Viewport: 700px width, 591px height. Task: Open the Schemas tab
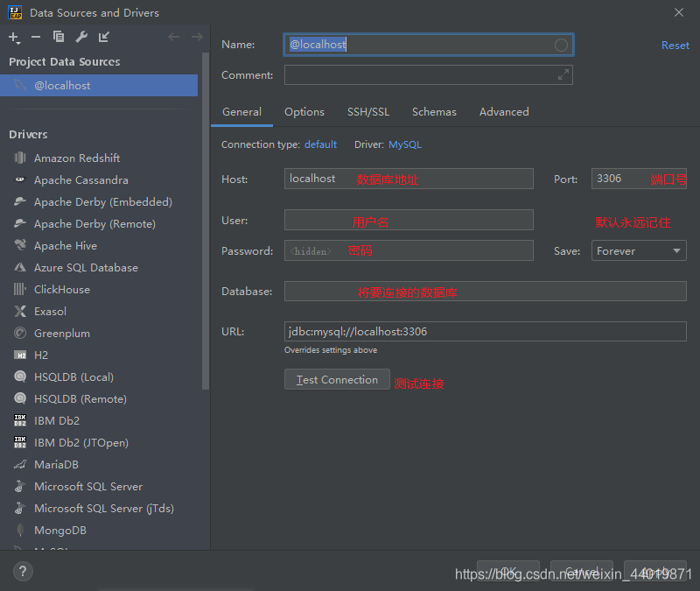click(434, 112)
